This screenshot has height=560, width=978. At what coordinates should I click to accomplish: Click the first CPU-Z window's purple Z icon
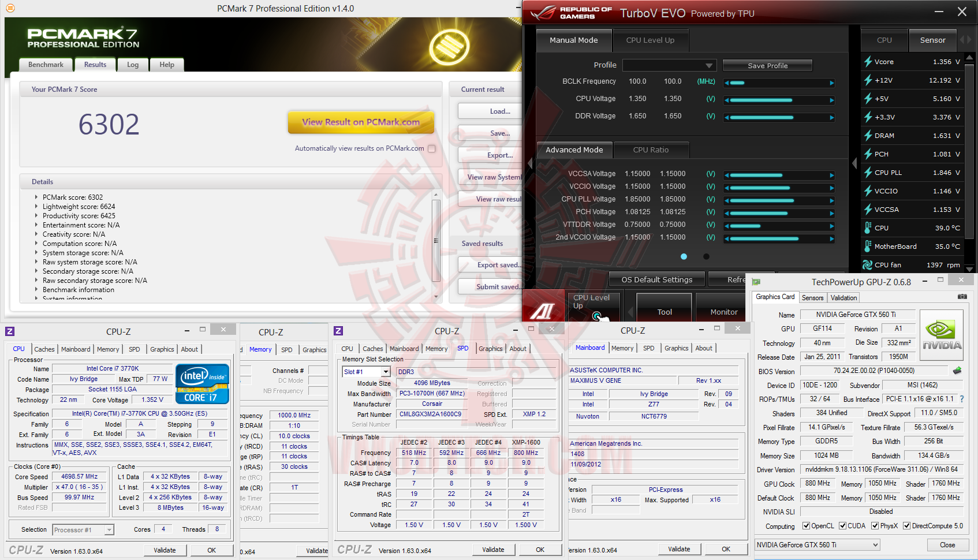coord(10,331)
